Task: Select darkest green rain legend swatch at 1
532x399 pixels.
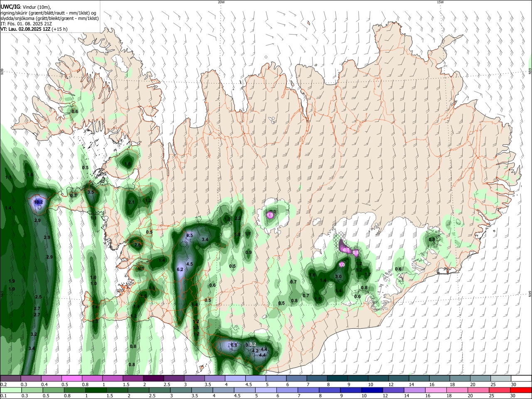Action: [96, 390]
